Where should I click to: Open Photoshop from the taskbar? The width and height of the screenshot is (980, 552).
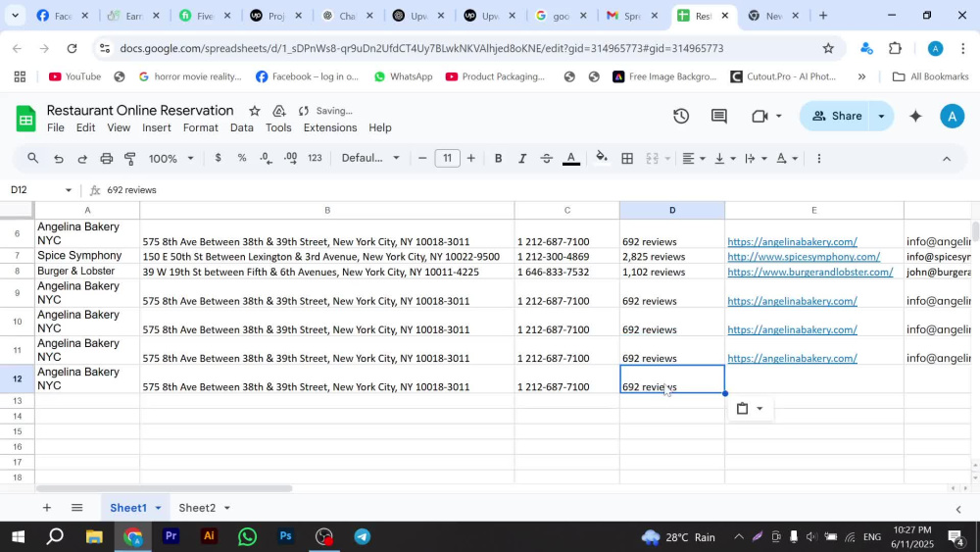285,536
